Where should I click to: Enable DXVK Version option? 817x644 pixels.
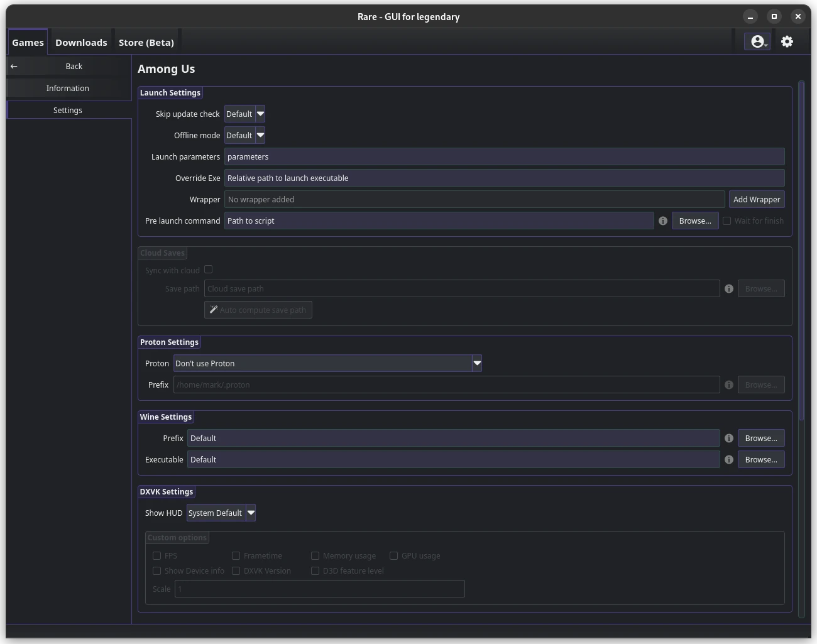[x=236, y=570]
